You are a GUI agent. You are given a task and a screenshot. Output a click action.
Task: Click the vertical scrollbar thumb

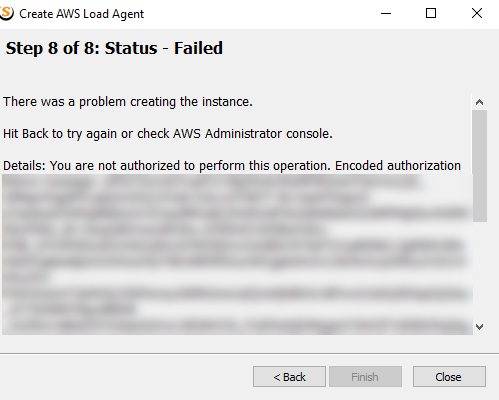tap(479, 166)
